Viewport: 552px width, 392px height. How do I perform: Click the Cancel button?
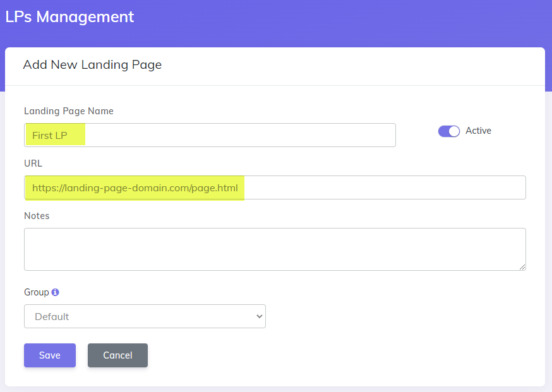117,355
